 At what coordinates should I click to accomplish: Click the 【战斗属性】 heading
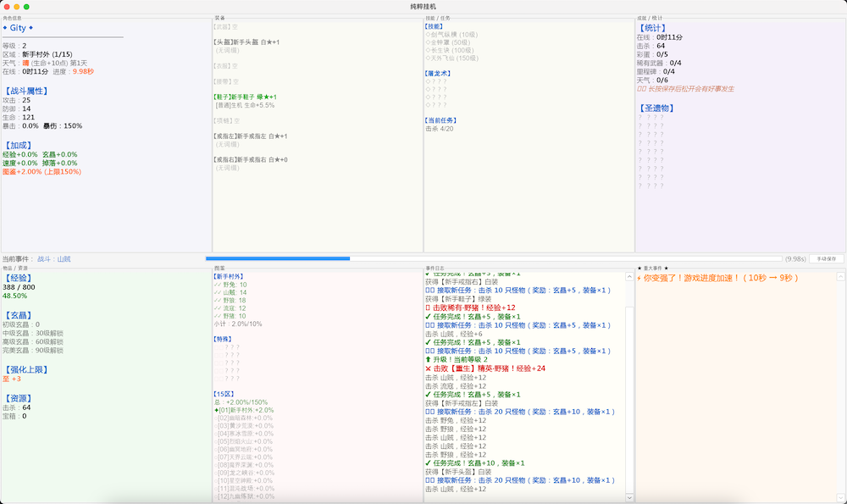pos(26,91)
